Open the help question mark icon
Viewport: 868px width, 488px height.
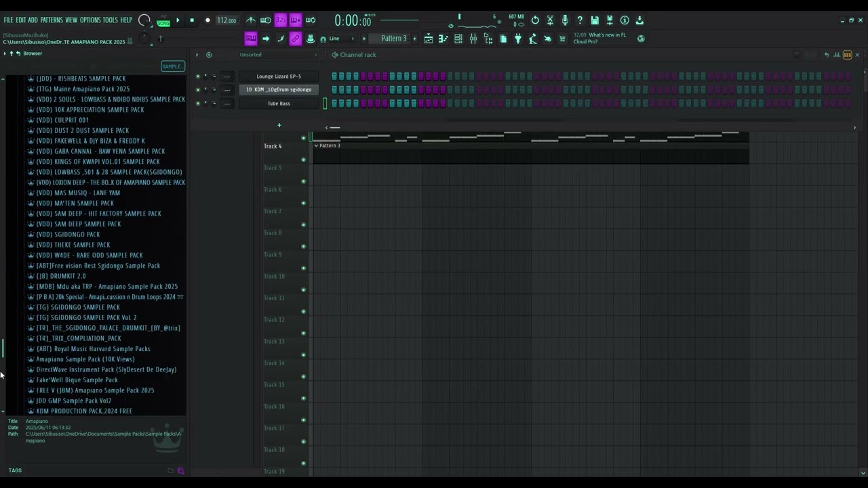(580, 20)
